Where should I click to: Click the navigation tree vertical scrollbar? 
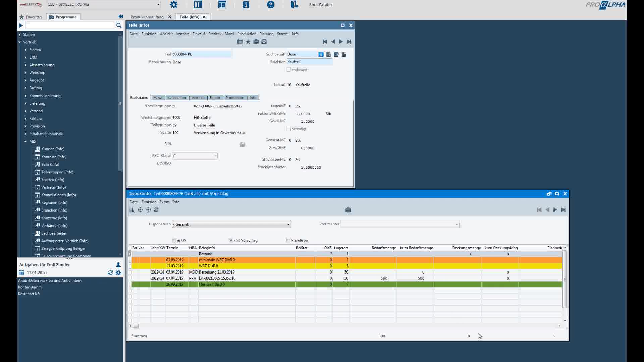(x=120, y=103)
